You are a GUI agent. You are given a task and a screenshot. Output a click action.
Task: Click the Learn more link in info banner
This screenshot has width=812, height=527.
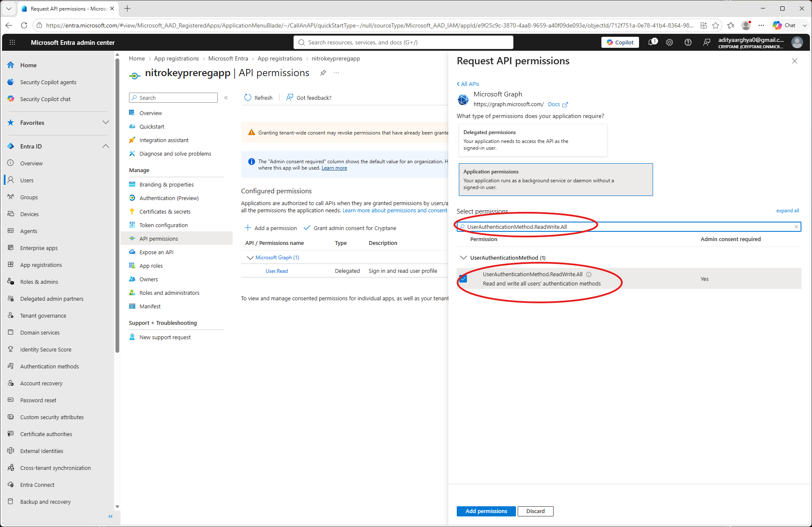(334, 168)
